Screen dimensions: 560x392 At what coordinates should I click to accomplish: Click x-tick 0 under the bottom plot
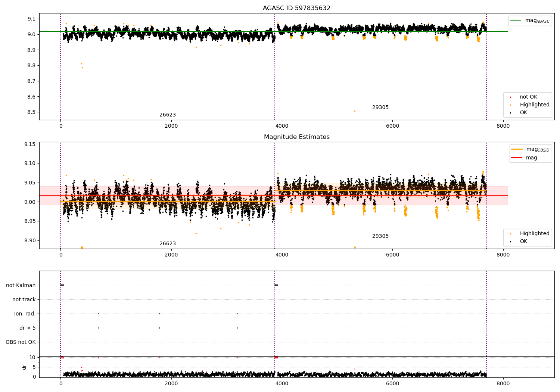(x=60, y=383)
